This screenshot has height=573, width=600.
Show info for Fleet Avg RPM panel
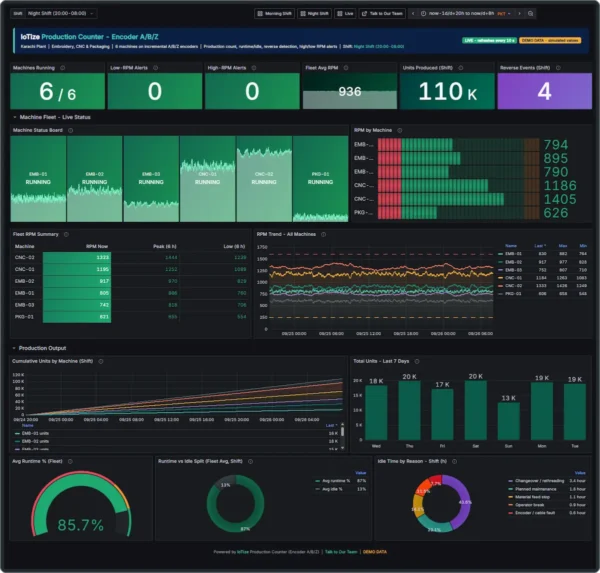pos(346,68)
